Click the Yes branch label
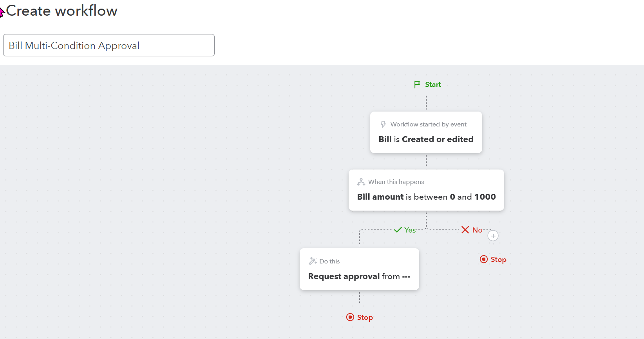This screenshot has height=339, width=644. 410,230
